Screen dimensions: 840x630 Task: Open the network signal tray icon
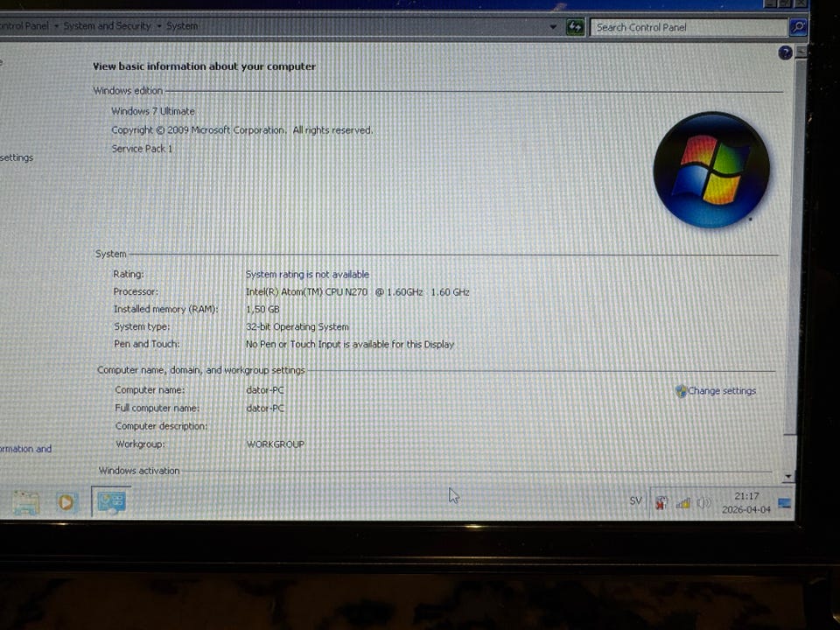pyautogui.click(x=683, y=503)
